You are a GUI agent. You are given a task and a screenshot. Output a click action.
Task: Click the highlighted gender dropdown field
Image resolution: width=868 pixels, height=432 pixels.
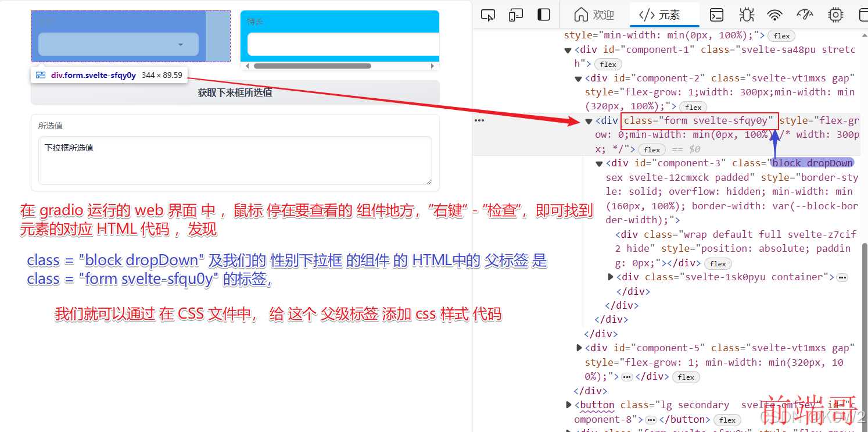pyautogui.click(x=119, y=44)
